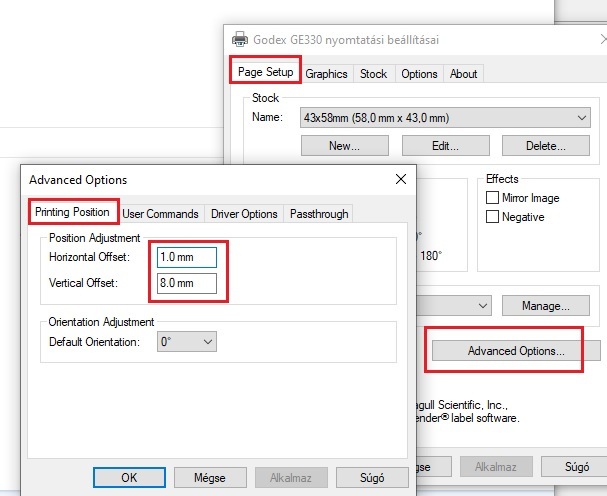Select the Passthrough tab
This screenshot has width=607, height=496.
319,213
